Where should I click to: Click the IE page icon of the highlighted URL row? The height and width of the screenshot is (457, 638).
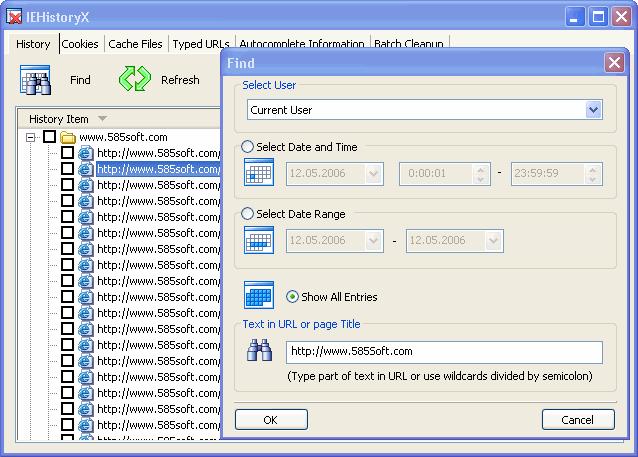click(85, 169)
